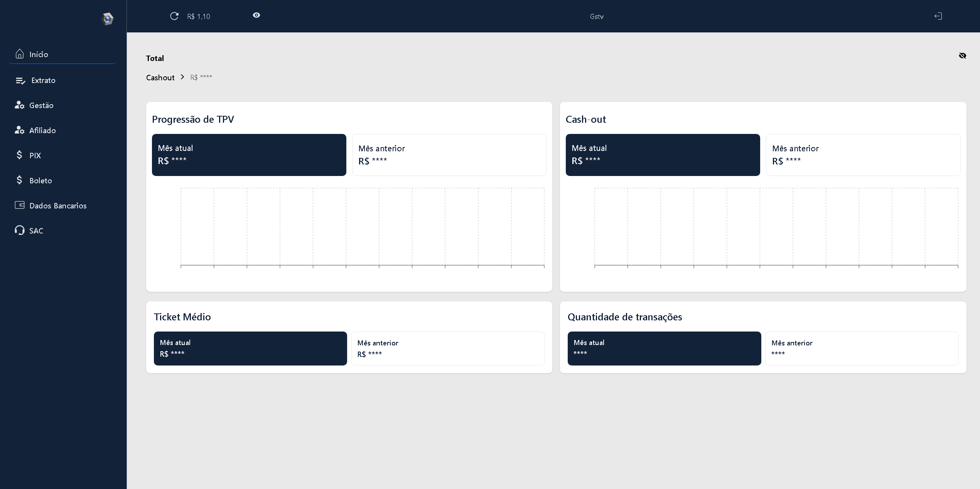The height and width of the screenshot is (489, 980).
Task: Click the Gestão user-gear icon
Action: (x=20, y=105)
